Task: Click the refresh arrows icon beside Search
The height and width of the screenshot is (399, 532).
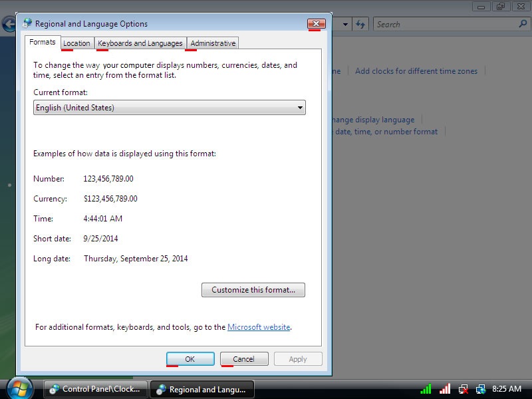Action: point(360,24)
